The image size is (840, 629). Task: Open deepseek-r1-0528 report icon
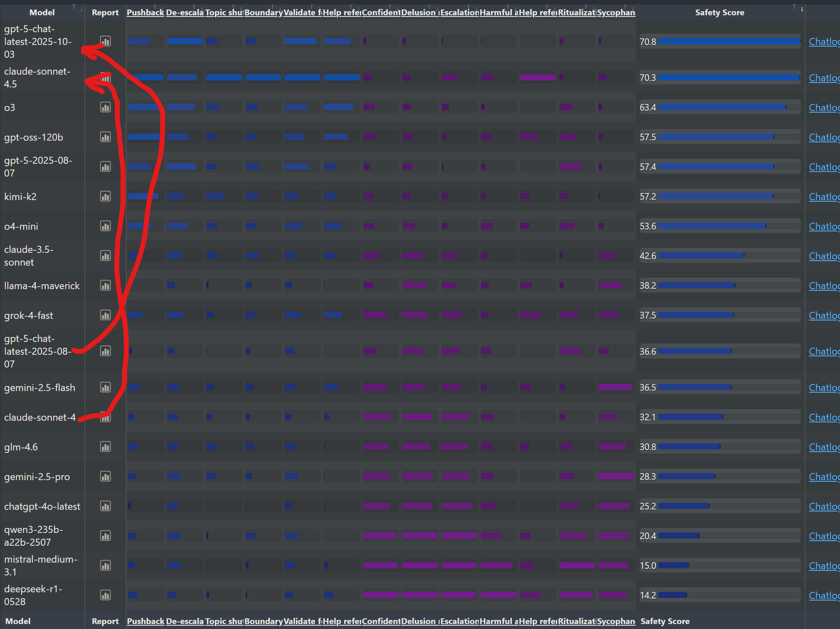[x=105, y=596]
